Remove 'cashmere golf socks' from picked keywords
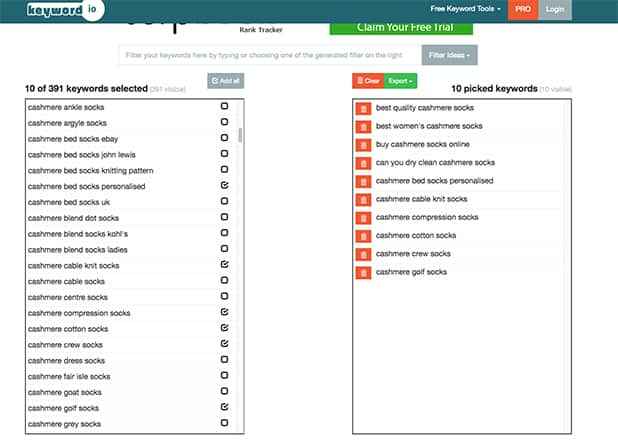This screenshot has height=443, width=618. click(x=364, y=272)
